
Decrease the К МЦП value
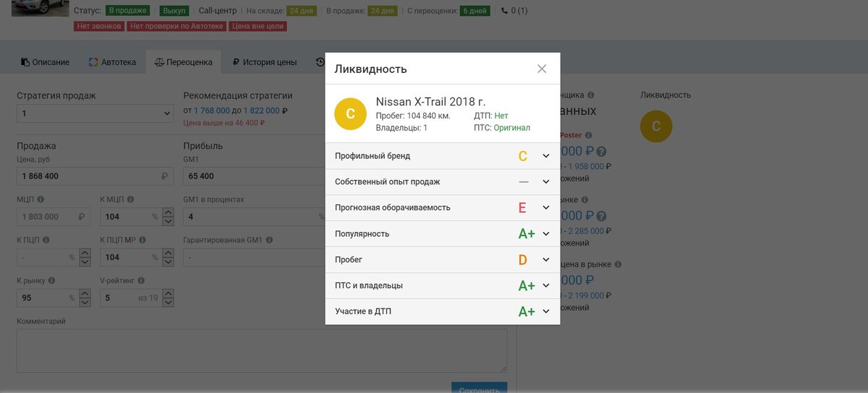[x=168, y=221]
